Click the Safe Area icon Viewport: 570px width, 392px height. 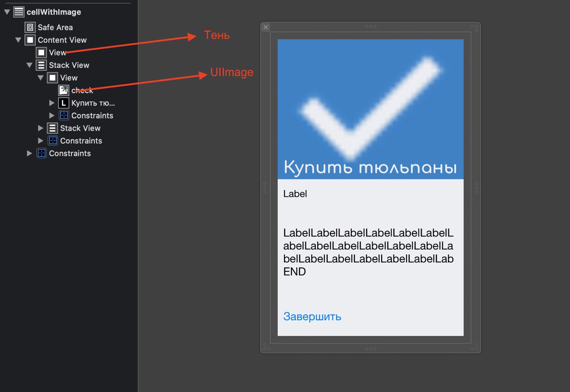30,27
